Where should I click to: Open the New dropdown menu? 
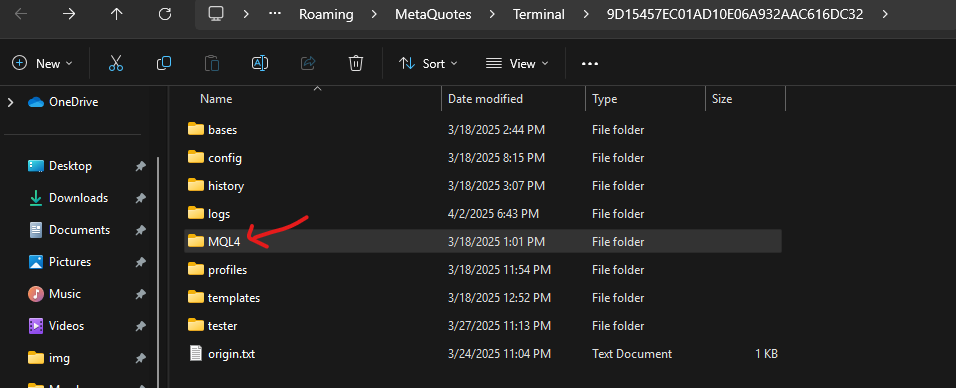click(x=43, y=63)
